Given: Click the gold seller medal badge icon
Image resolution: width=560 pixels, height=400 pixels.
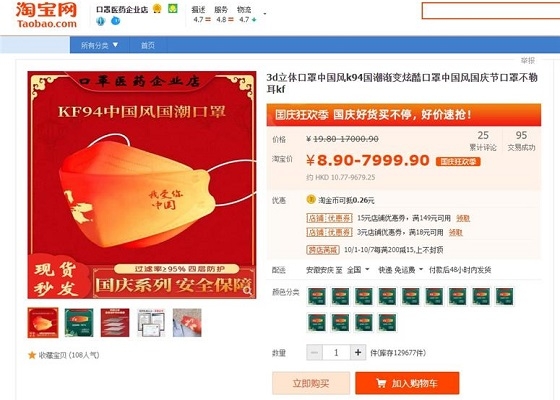Looking at the screenshot, I should [157, 9].
